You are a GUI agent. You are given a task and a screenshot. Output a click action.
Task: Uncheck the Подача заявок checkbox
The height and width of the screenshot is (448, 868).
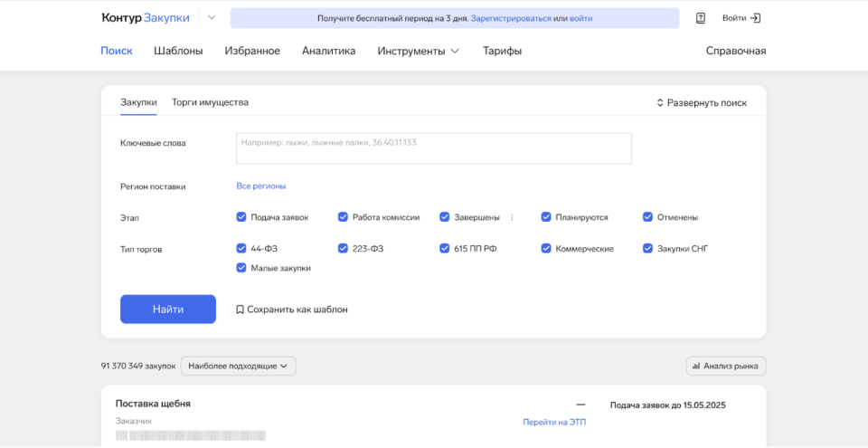[241, 217]
